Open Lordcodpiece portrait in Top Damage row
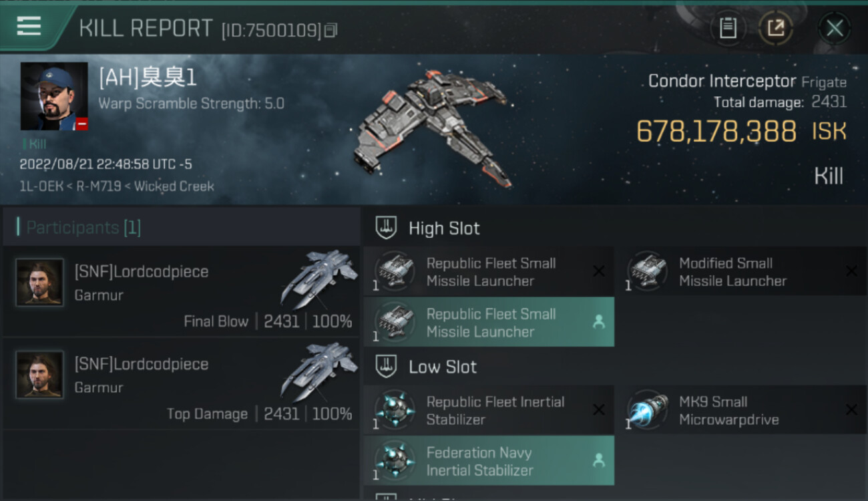Image resolution: width=868 pixels, height=501 pixels. tap(40, 375)
